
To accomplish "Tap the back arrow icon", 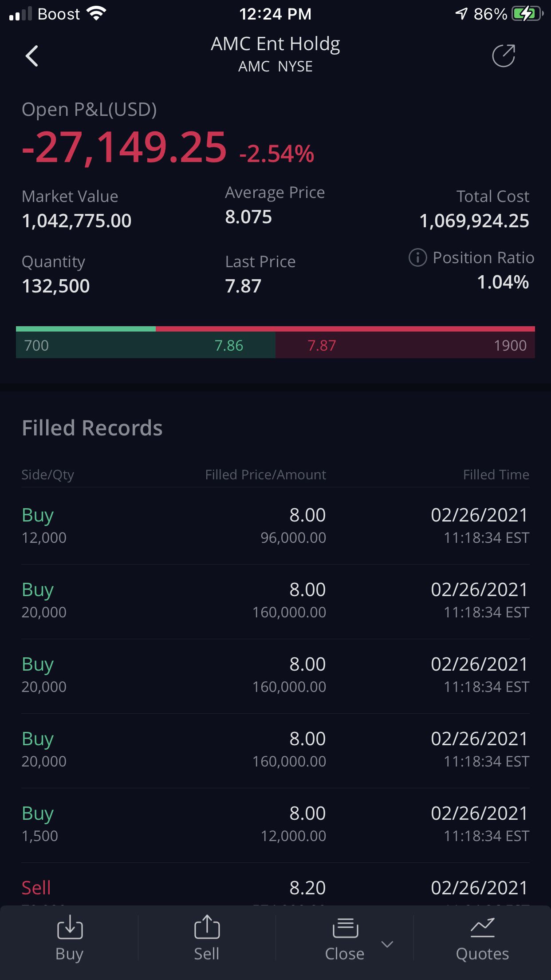I will (x=32, y=56).
